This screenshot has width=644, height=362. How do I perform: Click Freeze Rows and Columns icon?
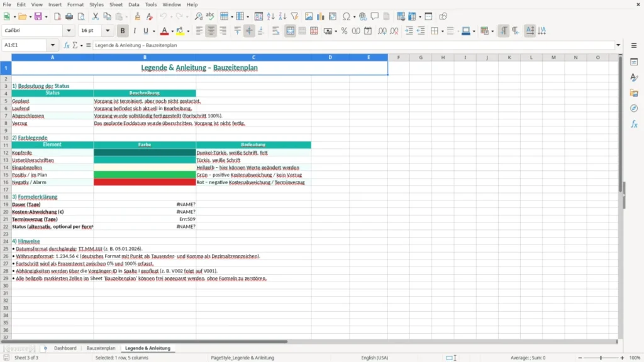coord(413,16)
